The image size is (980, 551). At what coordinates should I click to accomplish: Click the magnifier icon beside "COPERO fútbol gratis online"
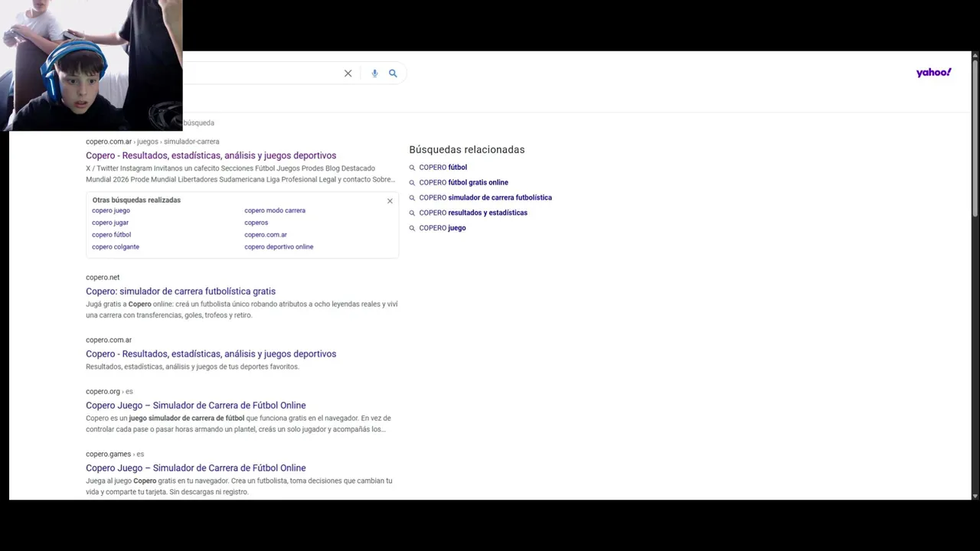(412, 183)
